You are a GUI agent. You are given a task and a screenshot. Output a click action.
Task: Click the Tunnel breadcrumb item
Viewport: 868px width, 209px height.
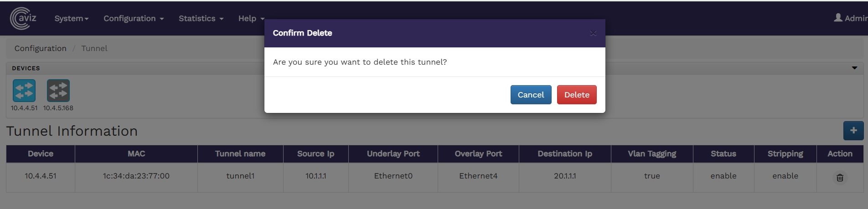coord(94,48)
